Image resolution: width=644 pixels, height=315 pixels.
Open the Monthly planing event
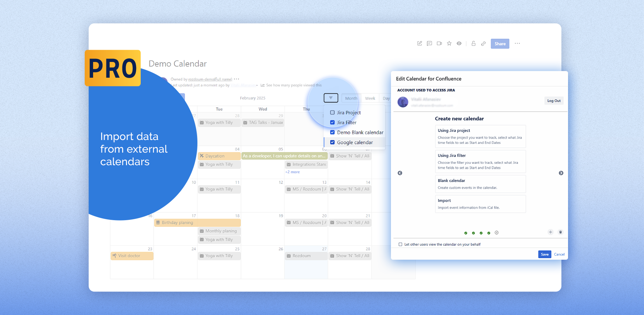(x=219, y=231)
